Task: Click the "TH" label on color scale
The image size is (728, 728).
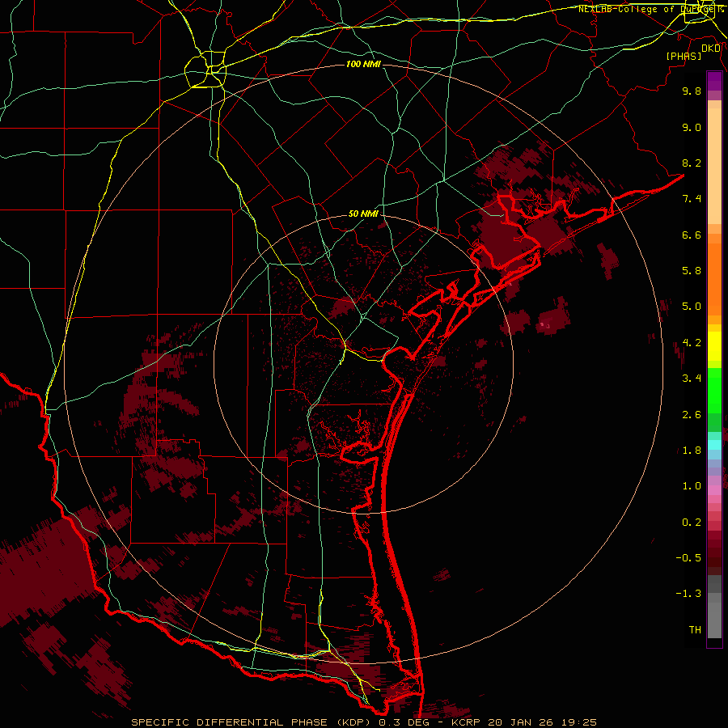Action: coord(695,630)
